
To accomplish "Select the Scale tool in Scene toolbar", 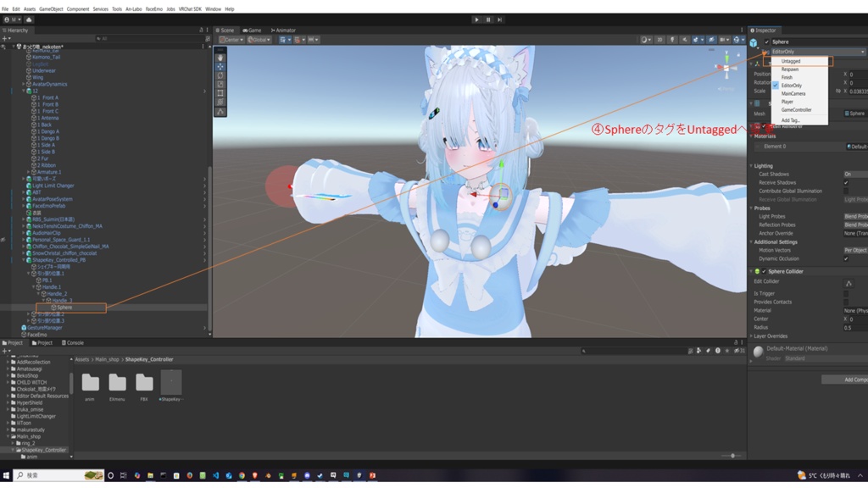I will click(x=220, y=84).
